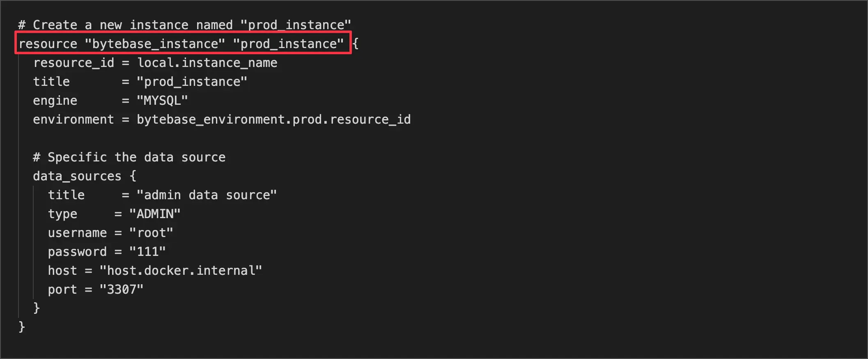Click the password value "111"
Image resolution: width=868 pixels, height=359 pixels.
point(147,252)
